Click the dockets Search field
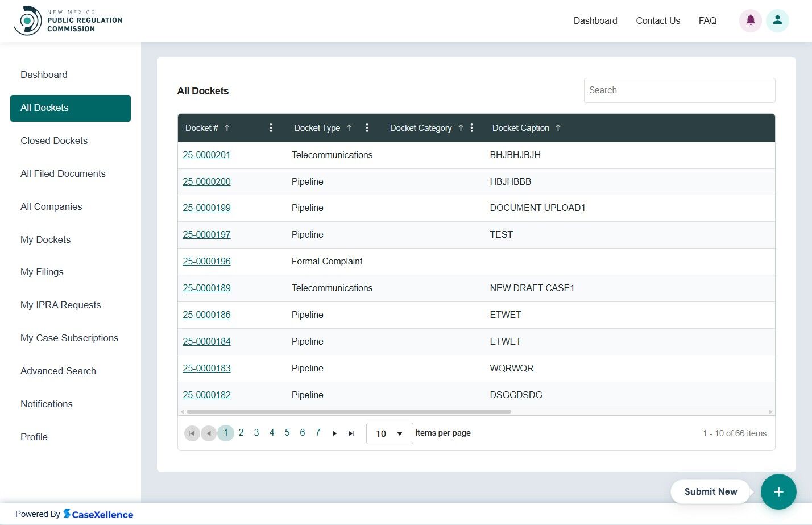 pos(679,90)
